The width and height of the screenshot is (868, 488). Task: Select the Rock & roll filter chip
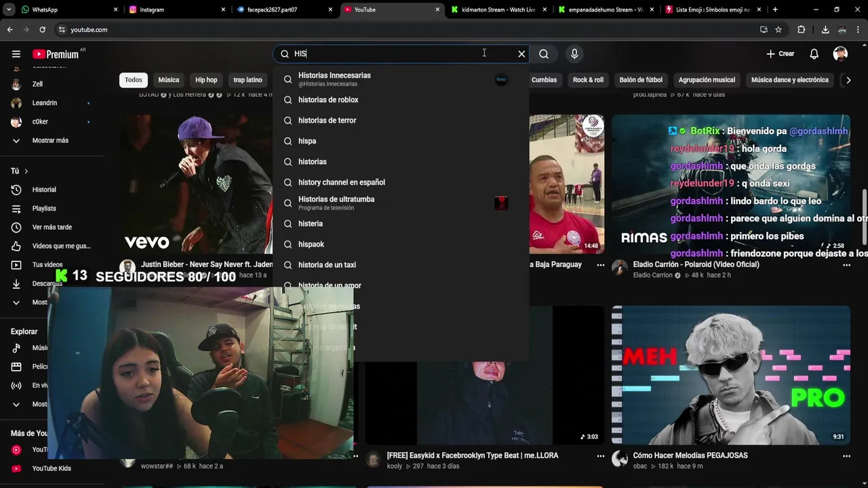pos(588,80)
